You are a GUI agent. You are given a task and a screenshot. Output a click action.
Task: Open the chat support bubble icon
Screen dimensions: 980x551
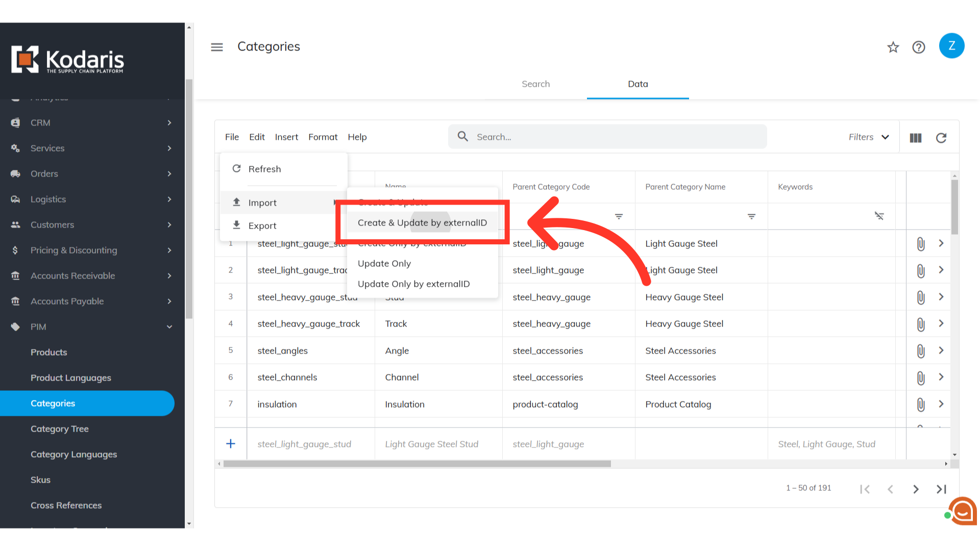[963, 511]
